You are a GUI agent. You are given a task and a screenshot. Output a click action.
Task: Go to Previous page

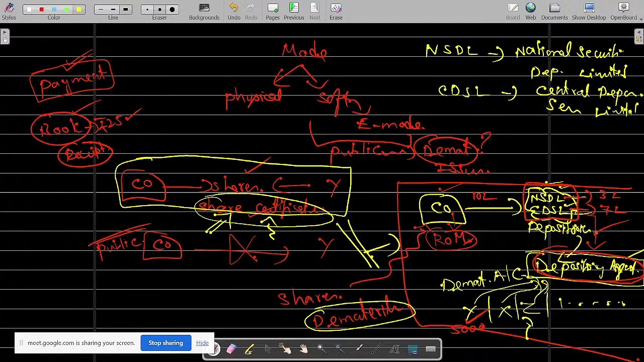[x=294, y=12]
